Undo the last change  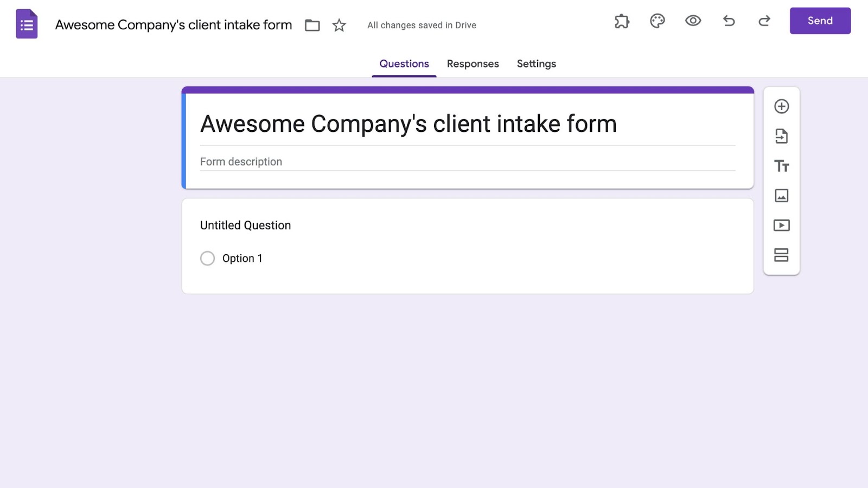point(729,21)
